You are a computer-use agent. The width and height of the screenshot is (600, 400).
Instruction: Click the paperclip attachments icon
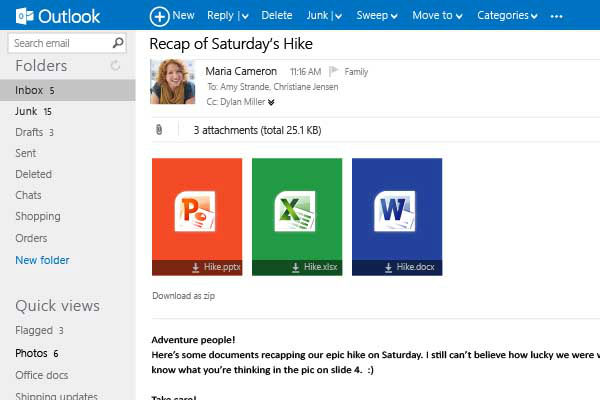point(158,130)
